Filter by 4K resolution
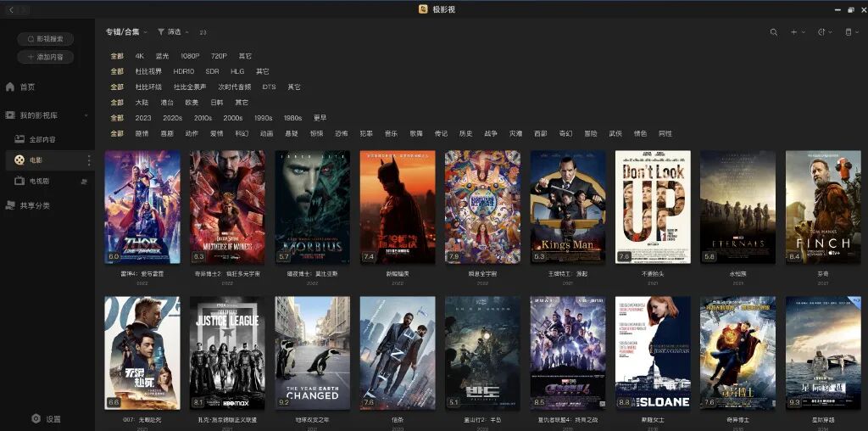The height and width of the screenshot is (431, 868). pos(140,56)
